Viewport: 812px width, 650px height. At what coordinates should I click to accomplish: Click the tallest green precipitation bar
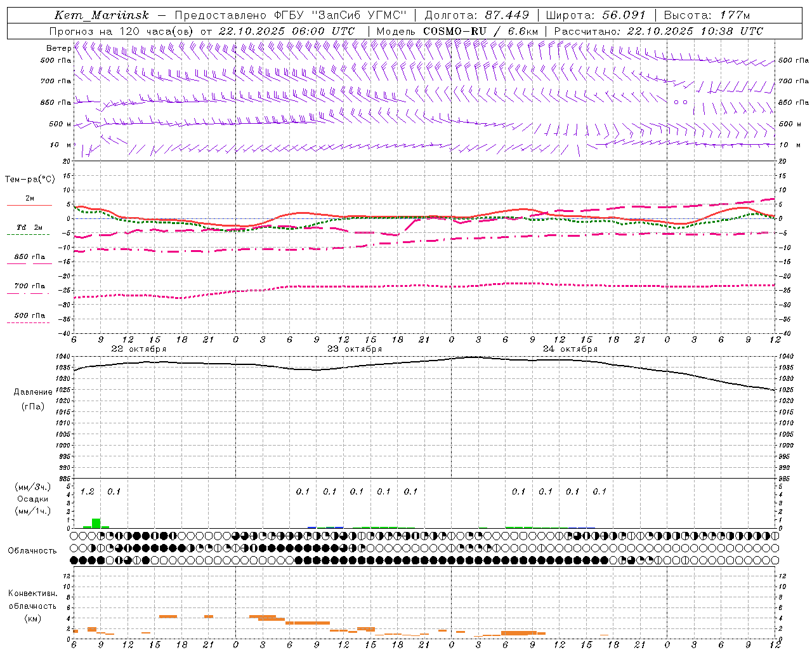(x=96, y=523)
